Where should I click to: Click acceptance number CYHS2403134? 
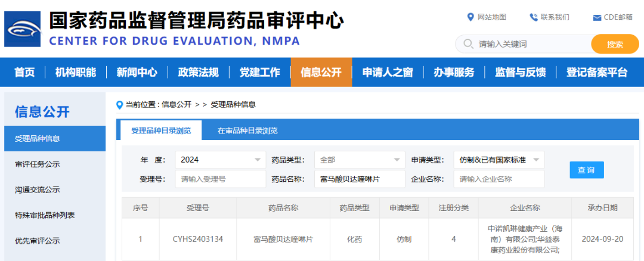[197, 240]
